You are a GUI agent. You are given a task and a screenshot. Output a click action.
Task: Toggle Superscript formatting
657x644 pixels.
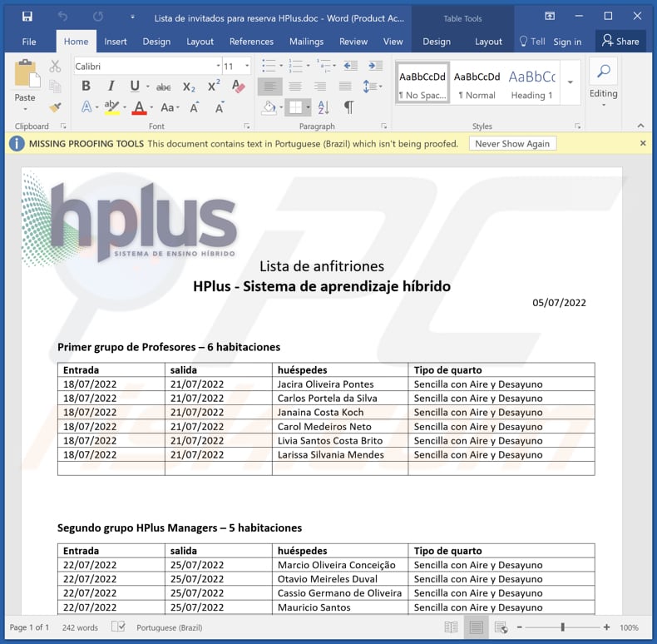click(x=214, y=86)
